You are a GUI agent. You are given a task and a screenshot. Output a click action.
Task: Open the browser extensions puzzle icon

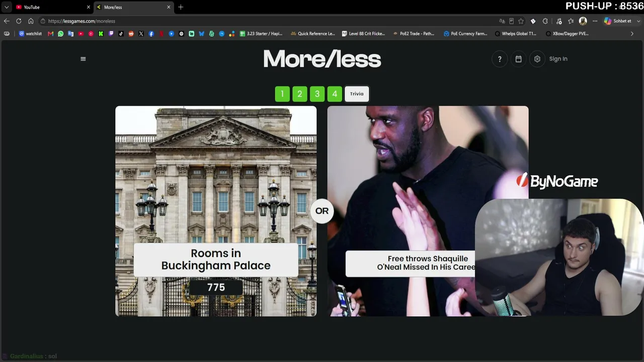click(x=545, y=21)
